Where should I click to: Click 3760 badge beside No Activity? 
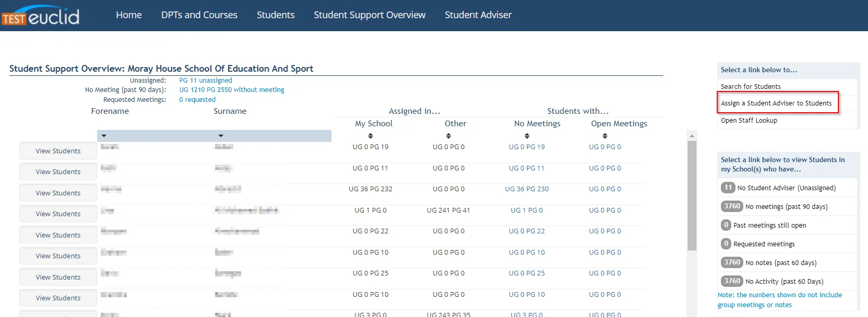point(732,281)
